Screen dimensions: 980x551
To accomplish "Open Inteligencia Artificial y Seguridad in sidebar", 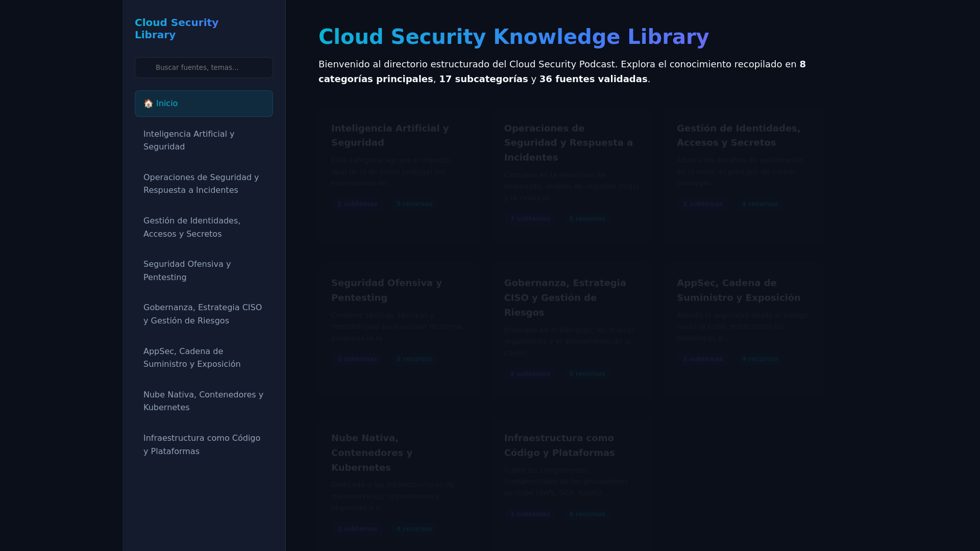I will click(x=204, y=140).
